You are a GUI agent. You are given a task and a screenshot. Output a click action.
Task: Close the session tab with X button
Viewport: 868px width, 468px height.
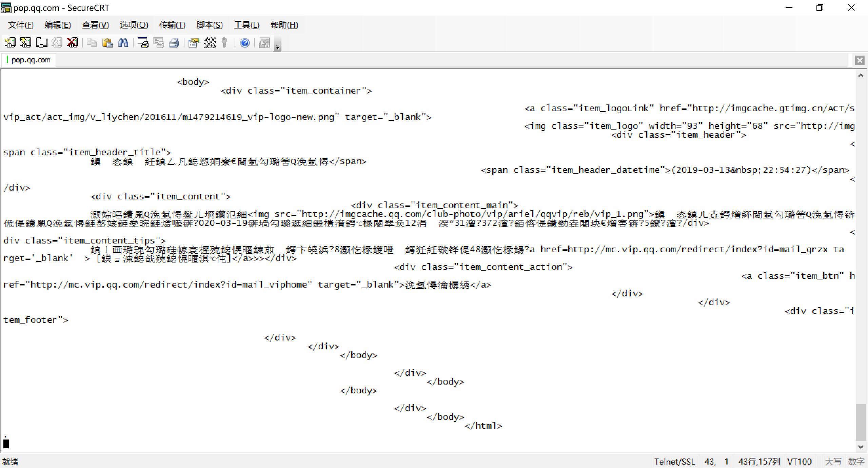[860, 60]
